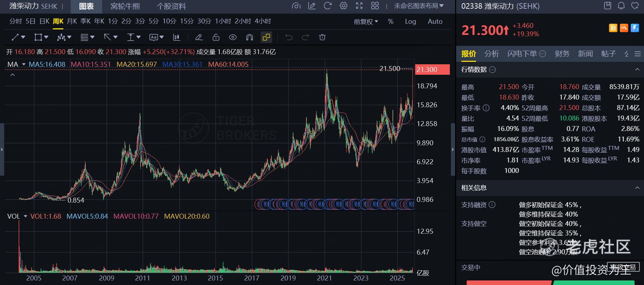Open the 个股资料 stock info page
Image resolution: width=644 pixels, height=285 pixels.
pyautogui.click(x=171, y=6)
